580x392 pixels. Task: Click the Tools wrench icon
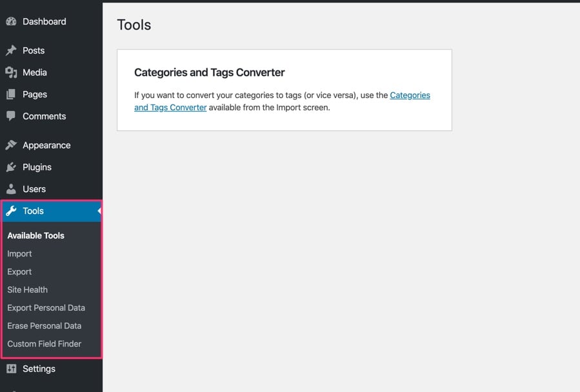click(x=11, y=211)
